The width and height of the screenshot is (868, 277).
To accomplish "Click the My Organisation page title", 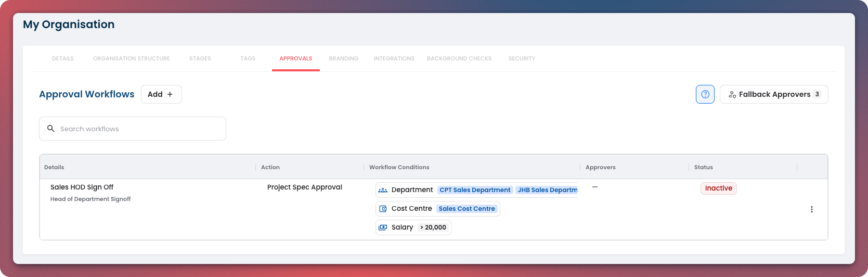I will click(x=69, y=24).
